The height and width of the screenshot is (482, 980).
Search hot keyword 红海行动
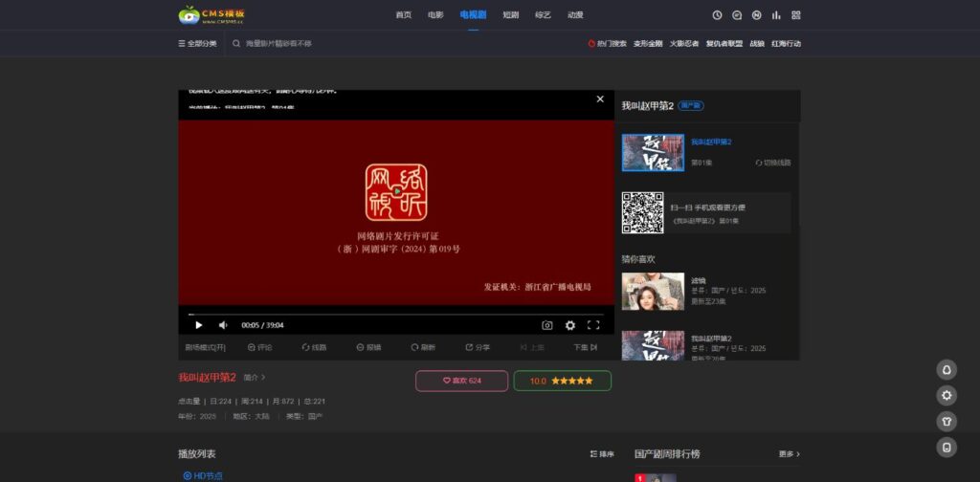[787, 44]
